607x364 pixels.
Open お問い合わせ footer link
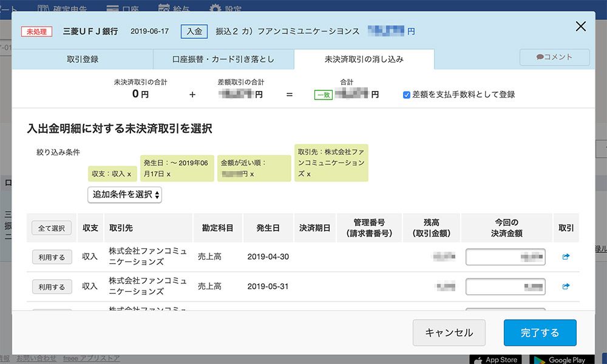click(x=36, y=359)
